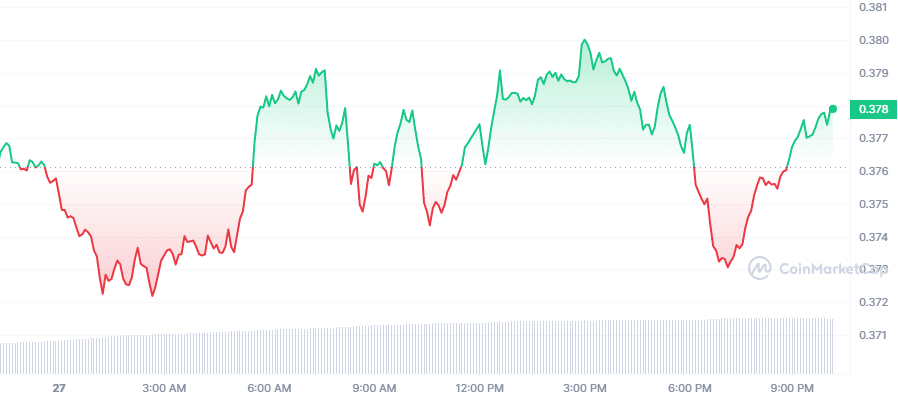The image size is (898, 400).
Task: Select the 9:00 PM time axis label
Action: pyautogui.click(x=795, y=388)
